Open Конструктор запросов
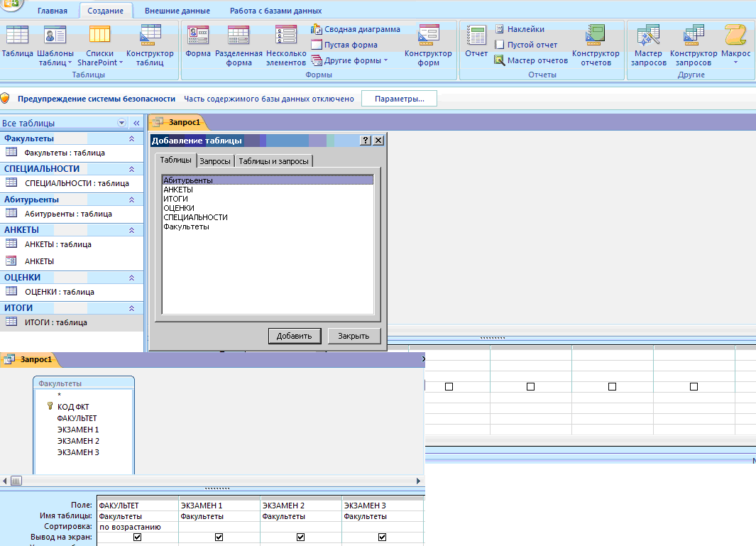756x546 pixels. 694,46
